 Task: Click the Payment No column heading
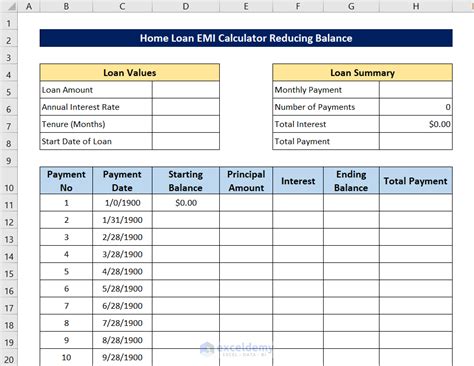pos(66,181)
